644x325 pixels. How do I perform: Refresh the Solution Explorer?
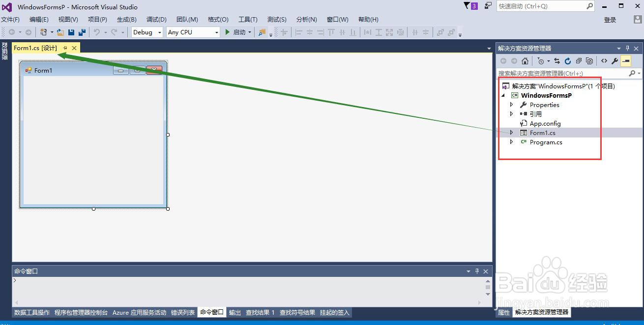567,61
